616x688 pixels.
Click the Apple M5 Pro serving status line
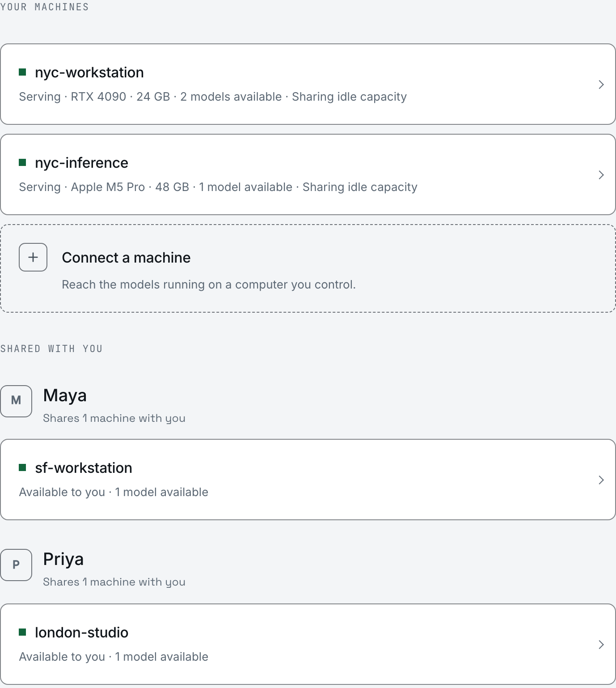(x=218, y=187)
